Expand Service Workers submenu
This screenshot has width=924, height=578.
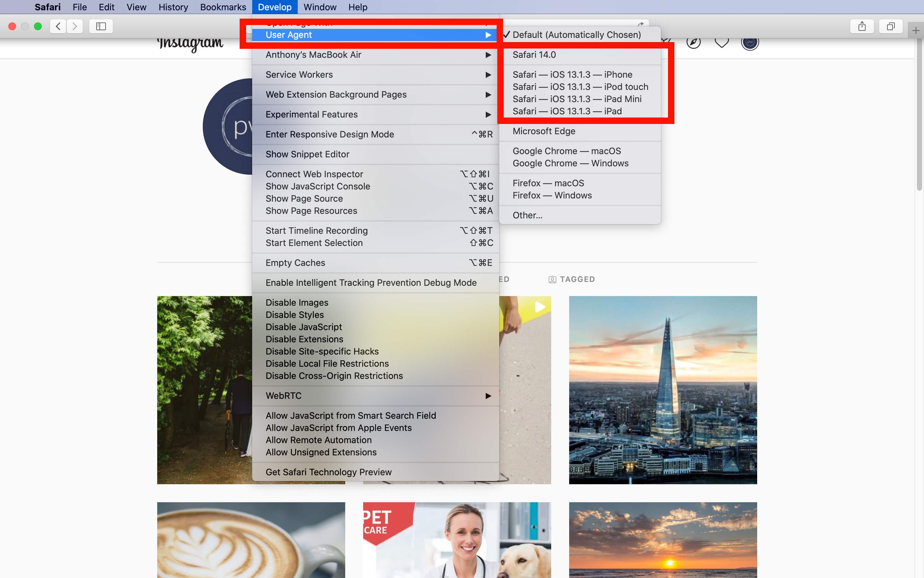tap(375, 74)
